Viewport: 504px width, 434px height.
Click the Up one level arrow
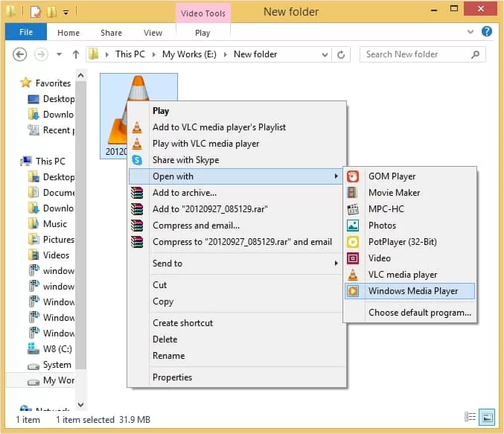pos(76,54)
